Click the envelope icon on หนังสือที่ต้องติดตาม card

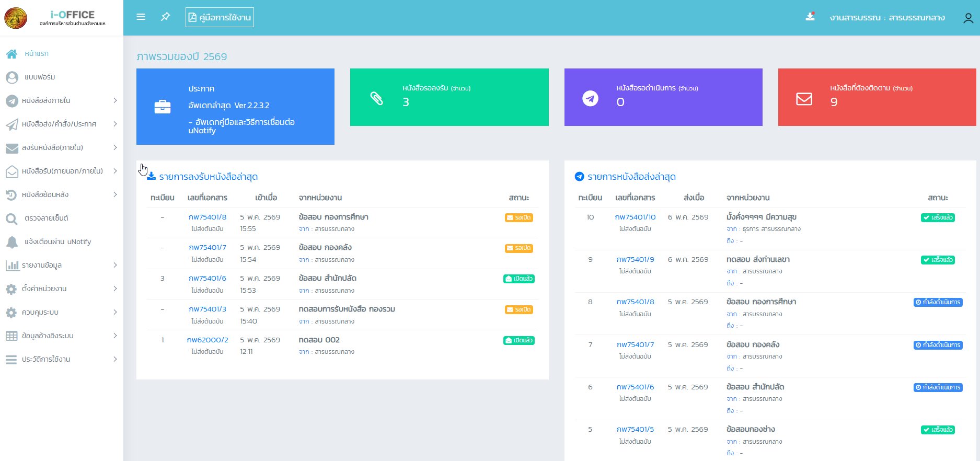[x=804, y=98]
